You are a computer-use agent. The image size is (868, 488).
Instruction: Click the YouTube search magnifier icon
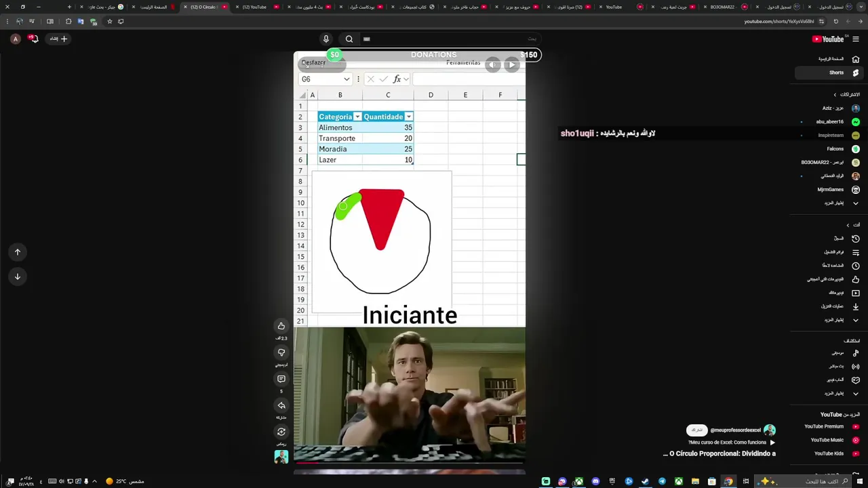[x=349, y=39]
